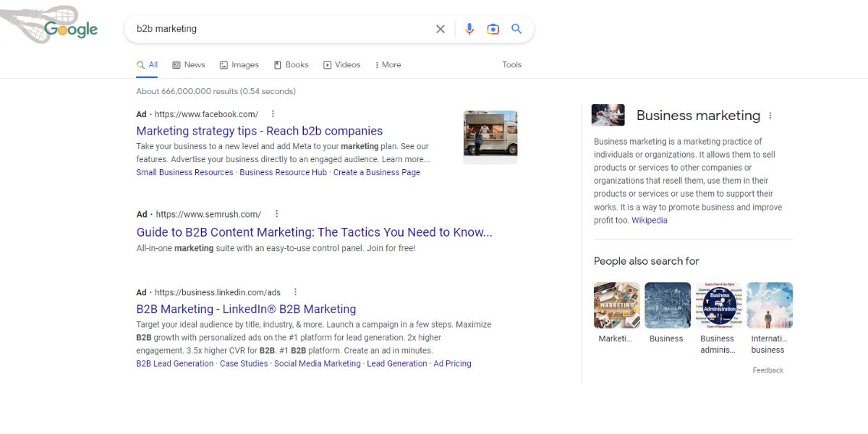The image size is (868, 434).
Task: Click the Wikipedia source link
Action: pyautogui.click(x=650, y=221)
